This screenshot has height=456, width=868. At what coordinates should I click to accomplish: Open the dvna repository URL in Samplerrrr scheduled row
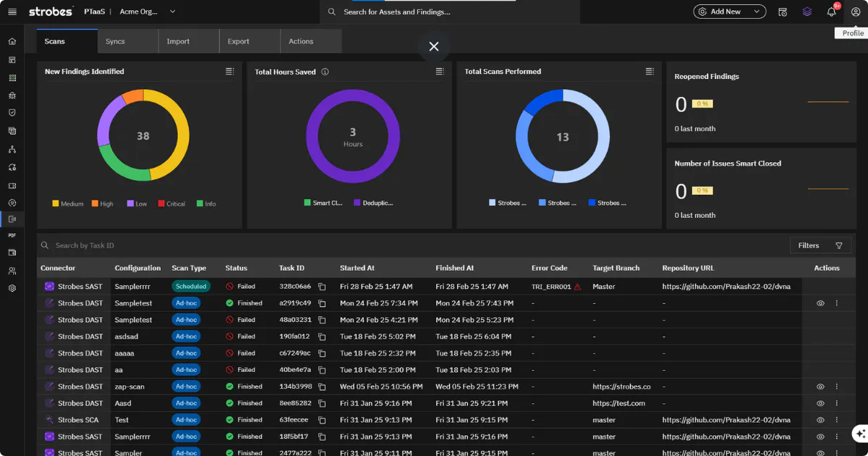tap(726, 287)
